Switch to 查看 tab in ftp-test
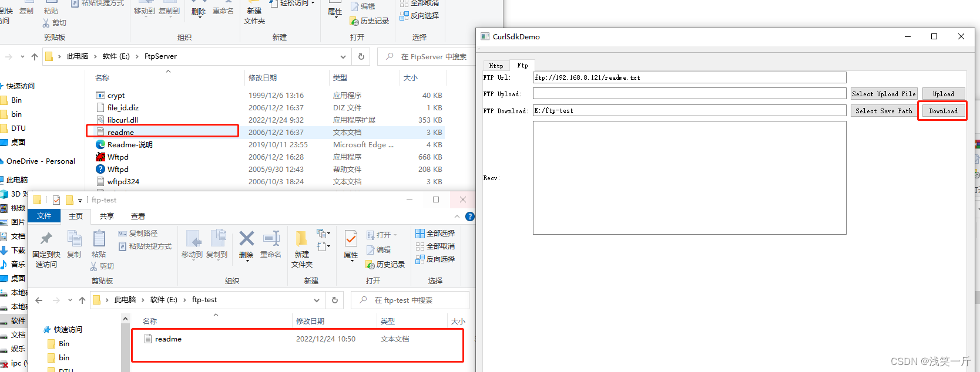The height and width of the screenshot is (372, 980). point(138,217)
